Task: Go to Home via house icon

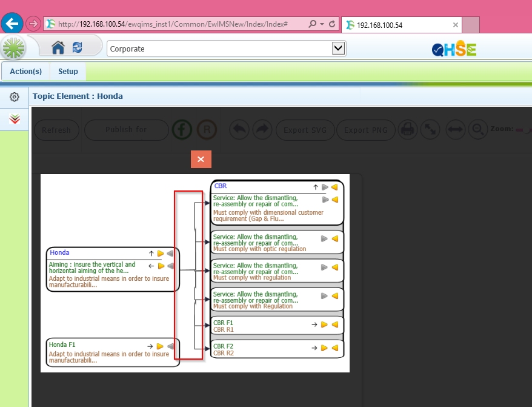Action: (58, 47)
